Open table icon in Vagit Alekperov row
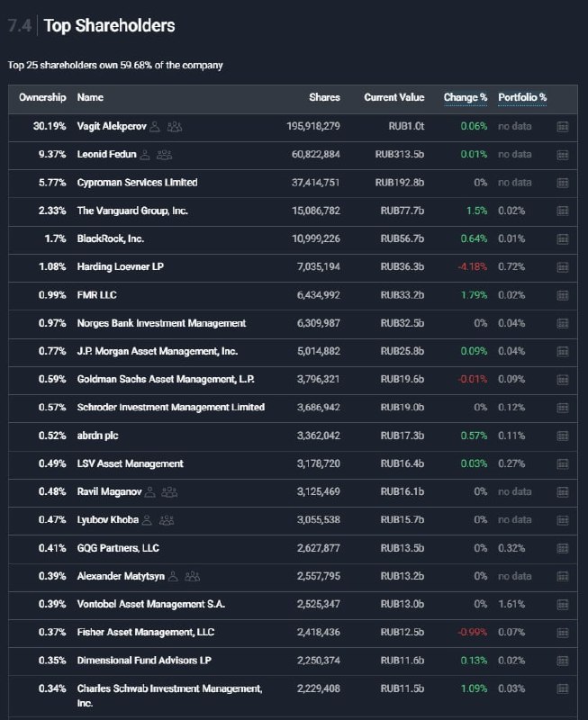588x720 pixels. (x=563, y=127)
